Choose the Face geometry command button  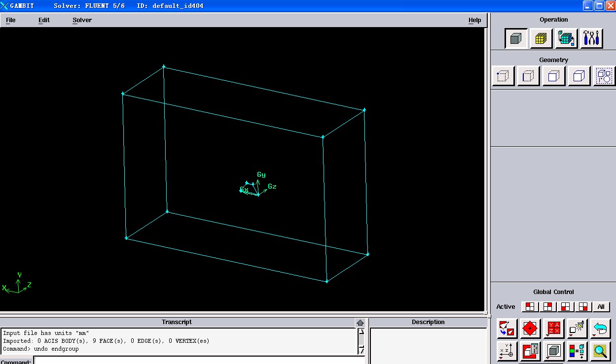click(553, 76)
